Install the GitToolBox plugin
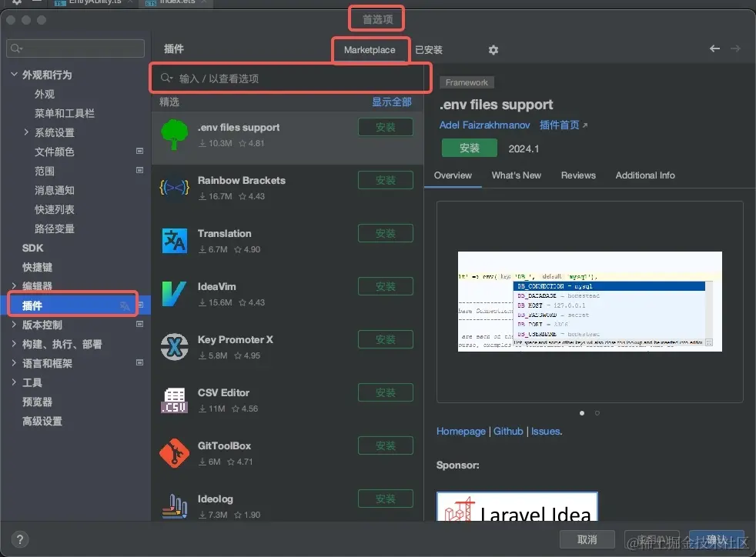This screenshot has height=557, width=756. point(386,445)
